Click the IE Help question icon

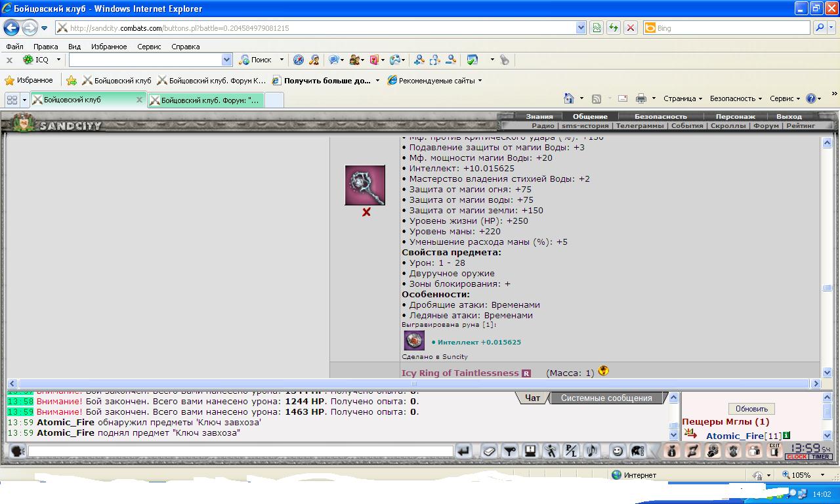[x=811, y=98]
